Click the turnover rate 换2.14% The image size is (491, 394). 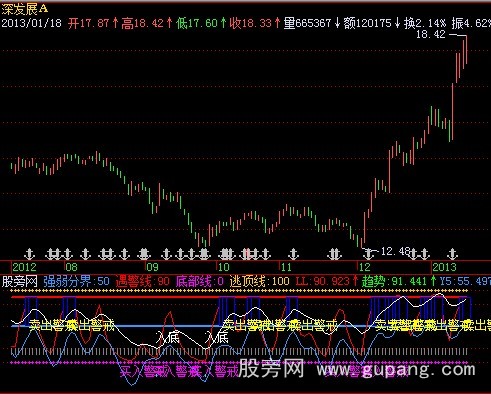click(425, 23)
